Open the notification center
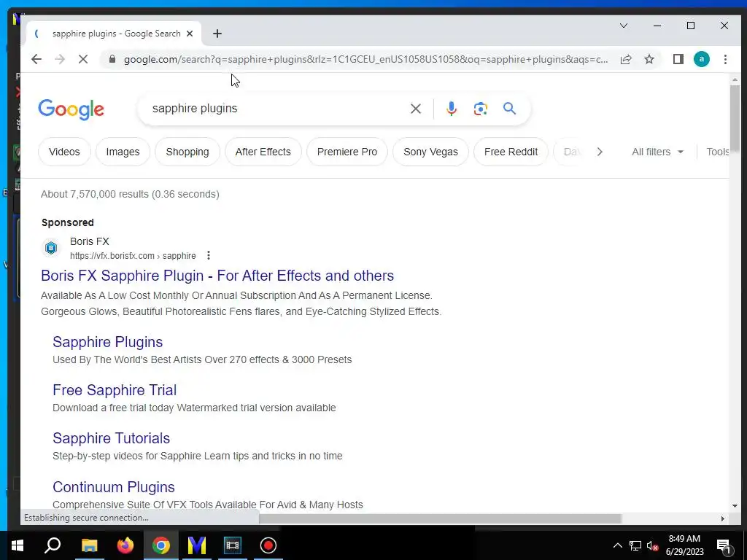This screenshot has width=747, height=560. pyautogui.click(x=724, y=545)
